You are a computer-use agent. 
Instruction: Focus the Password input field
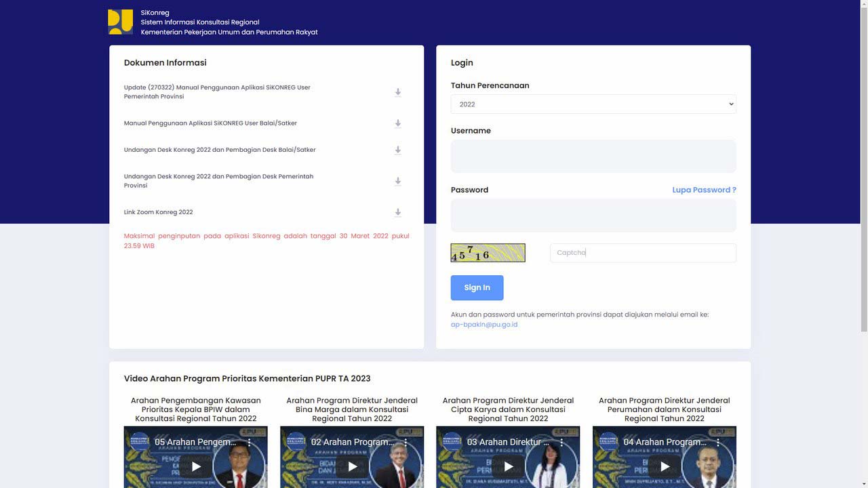pos(593,216)
